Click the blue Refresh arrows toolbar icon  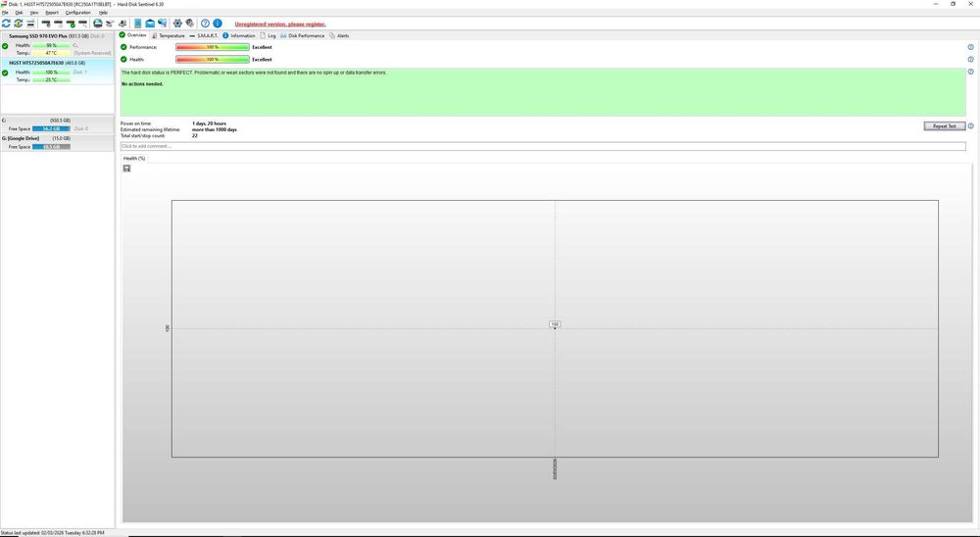coord(6,24)
